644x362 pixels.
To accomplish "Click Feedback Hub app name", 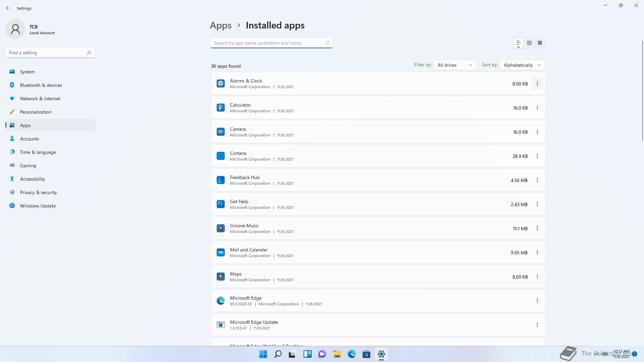I will coord(245,177).
